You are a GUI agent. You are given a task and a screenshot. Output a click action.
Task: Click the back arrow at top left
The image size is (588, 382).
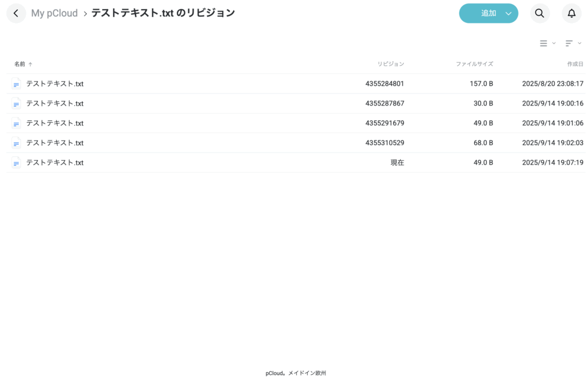[x=16, y=13]
